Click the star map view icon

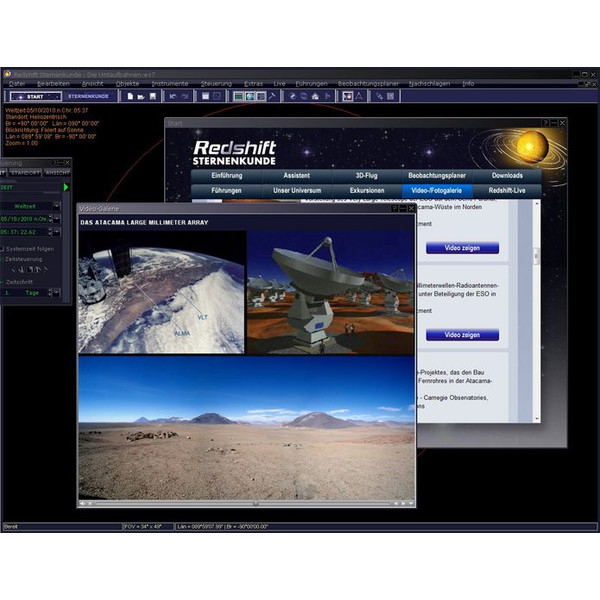261,96
